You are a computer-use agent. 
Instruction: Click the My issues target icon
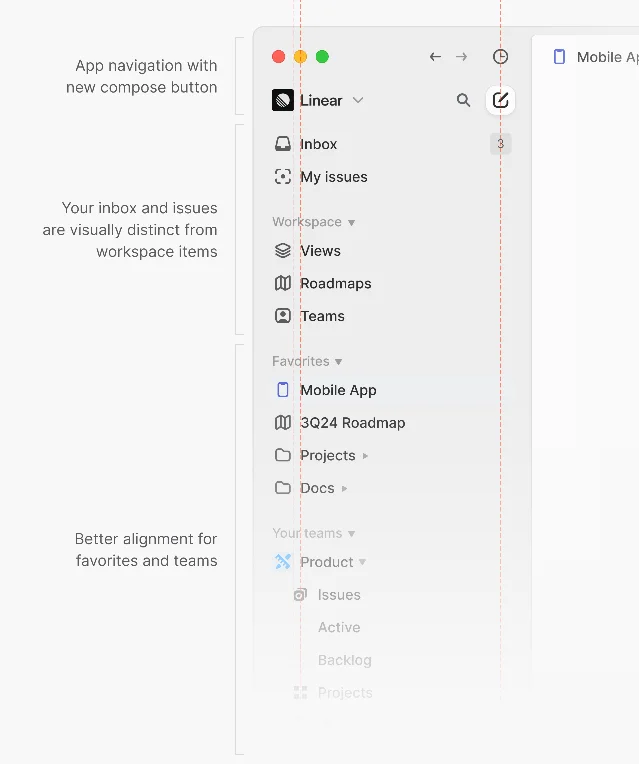pos(283,176)
